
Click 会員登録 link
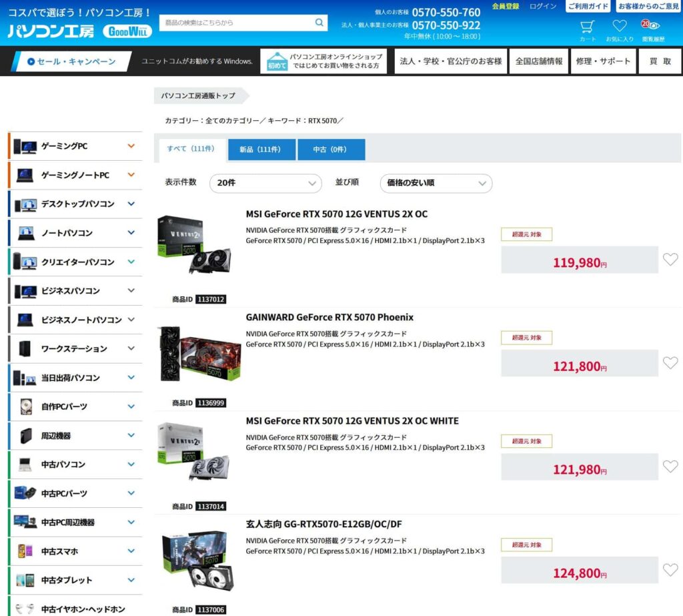(x=506, y=6)
